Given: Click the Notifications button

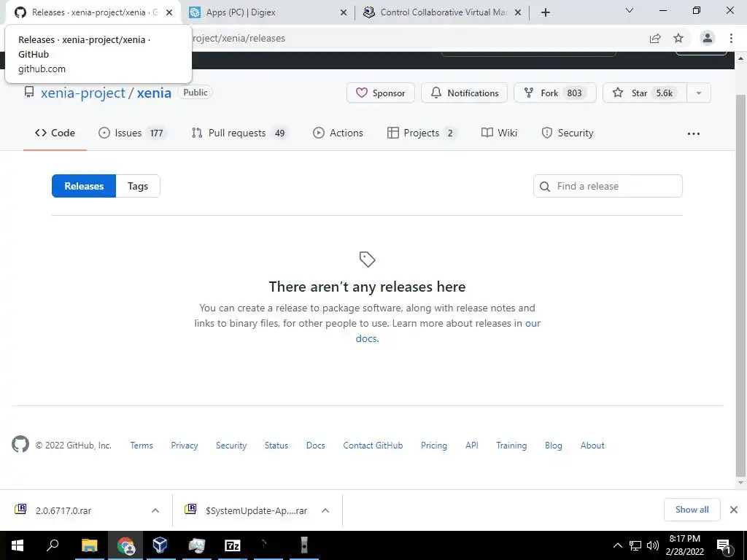Looking at the screenshot, I should pos(465,93).
